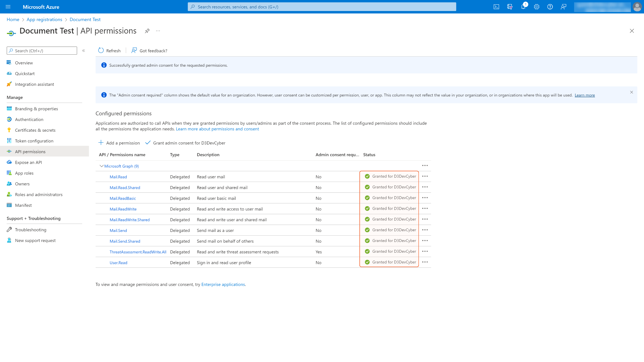The width and height of the screenshot is (644, 362).
Task: Dismiss the Admin consent info banner
Action: coord(631,92)
